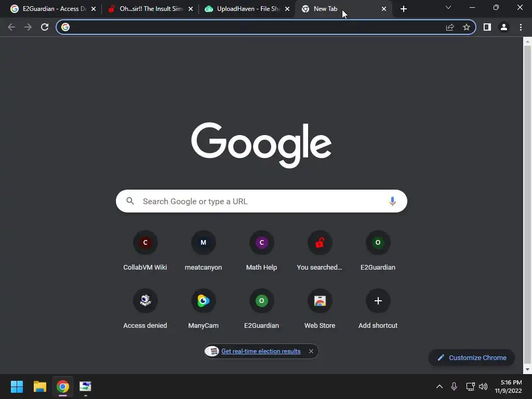The height and width of the screenshot is (399, 532).
Task: Open Math Help shortcut
Action: (262, 251)
